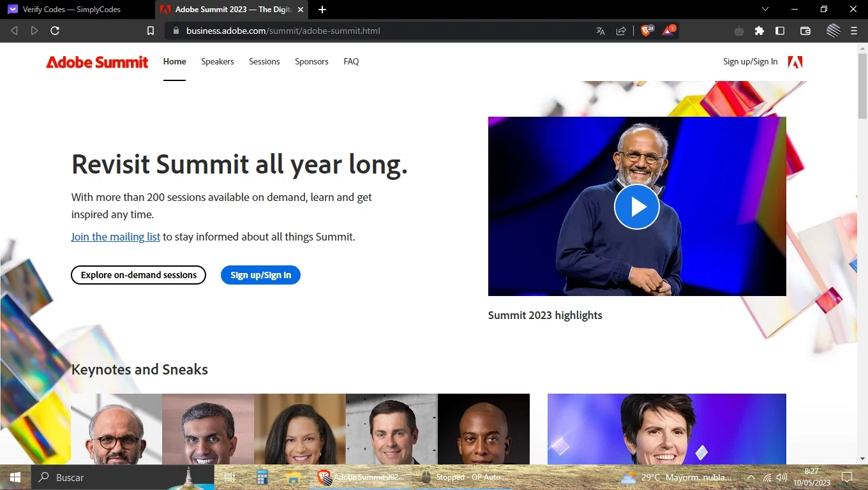Open File Explorer from the taskbar
Viewport: 868px width, 490px height.
tap(293, 477)
